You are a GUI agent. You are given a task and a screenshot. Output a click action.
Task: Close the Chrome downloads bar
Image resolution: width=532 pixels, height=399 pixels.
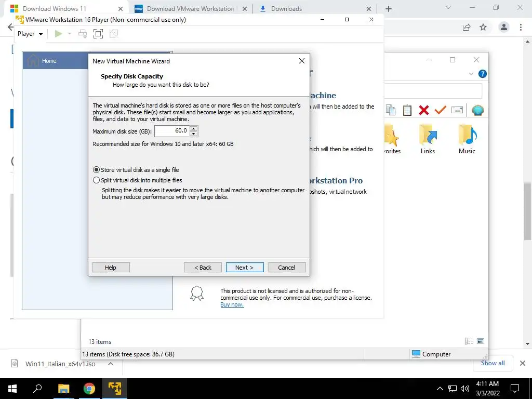click(523, 363)
